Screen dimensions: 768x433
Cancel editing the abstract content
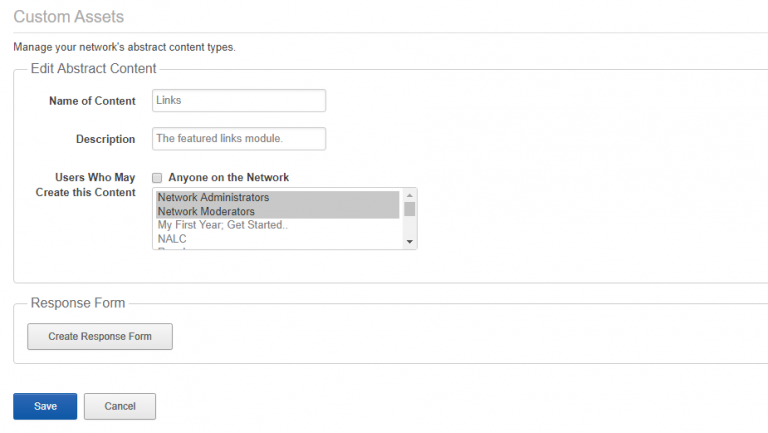[x=120, y=407]
